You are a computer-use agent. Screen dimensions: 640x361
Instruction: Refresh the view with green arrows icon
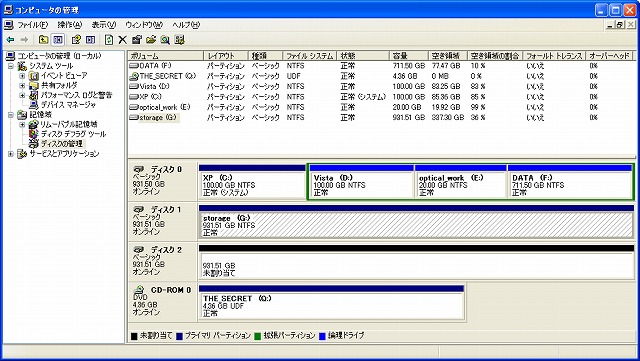tap(109, 40)
